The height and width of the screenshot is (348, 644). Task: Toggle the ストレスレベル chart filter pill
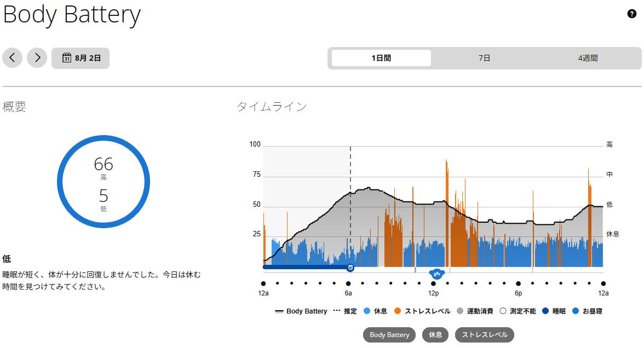485,335
